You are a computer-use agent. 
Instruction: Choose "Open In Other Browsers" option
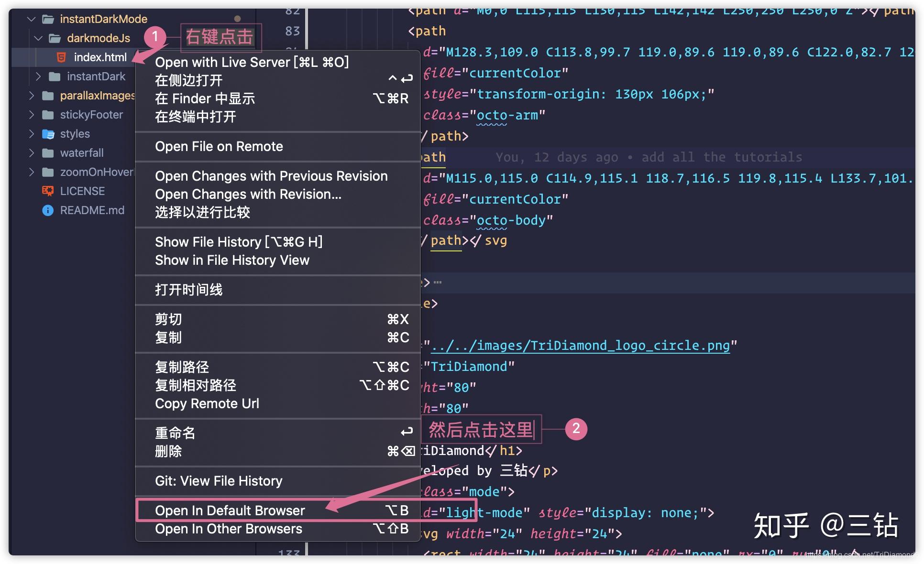(228, 529)
